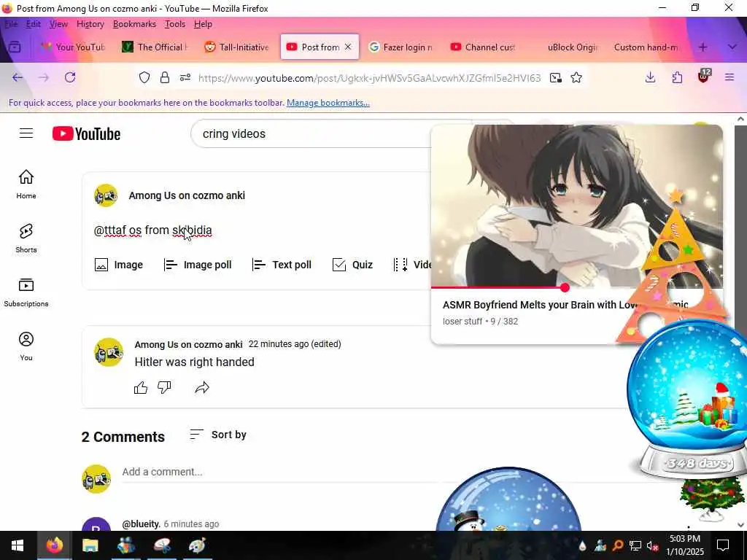
Task: Create an Image poll post
Action: coord(197,265)
